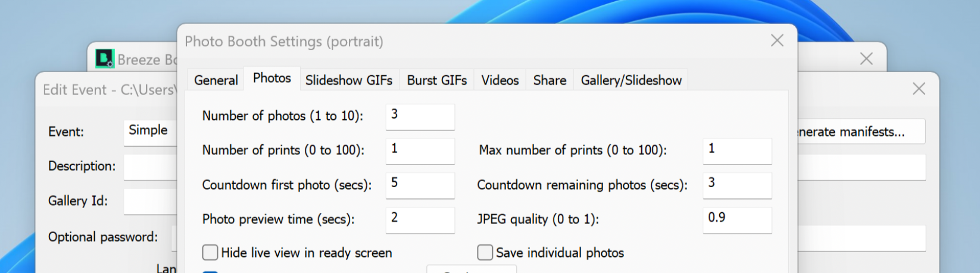
Task: Switch to the Slideshow GIFs tab
Action: click(348, 80)
